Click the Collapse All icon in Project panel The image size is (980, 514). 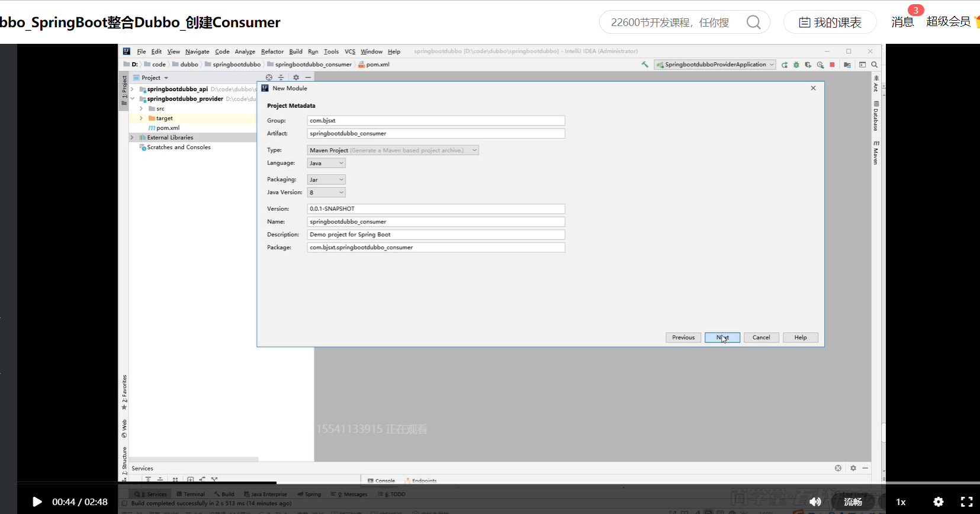click(281, 78)
